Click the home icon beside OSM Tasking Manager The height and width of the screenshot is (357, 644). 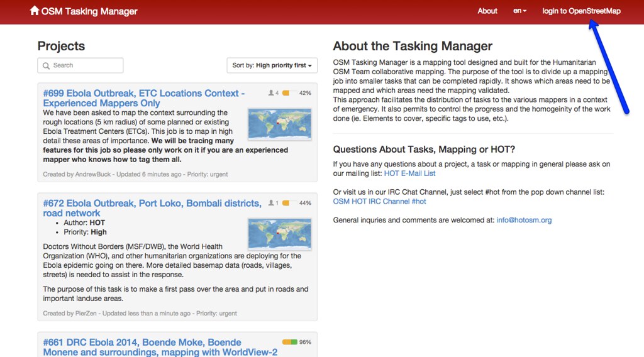click(35, 11)
